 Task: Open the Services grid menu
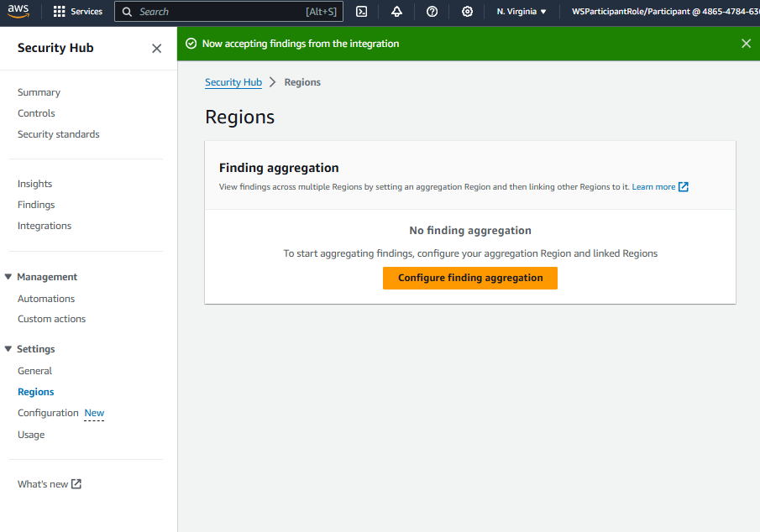[59, 12]
